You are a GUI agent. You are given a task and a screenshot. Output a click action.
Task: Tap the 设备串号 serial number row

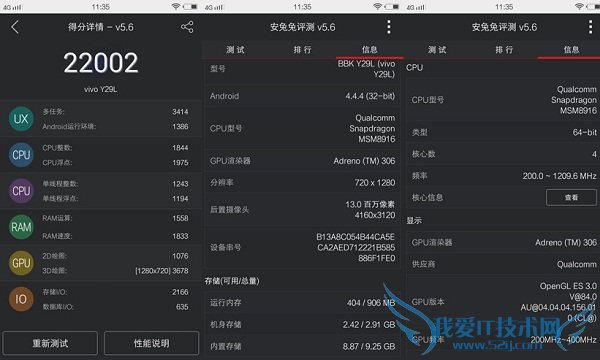(x=302, y=248)
